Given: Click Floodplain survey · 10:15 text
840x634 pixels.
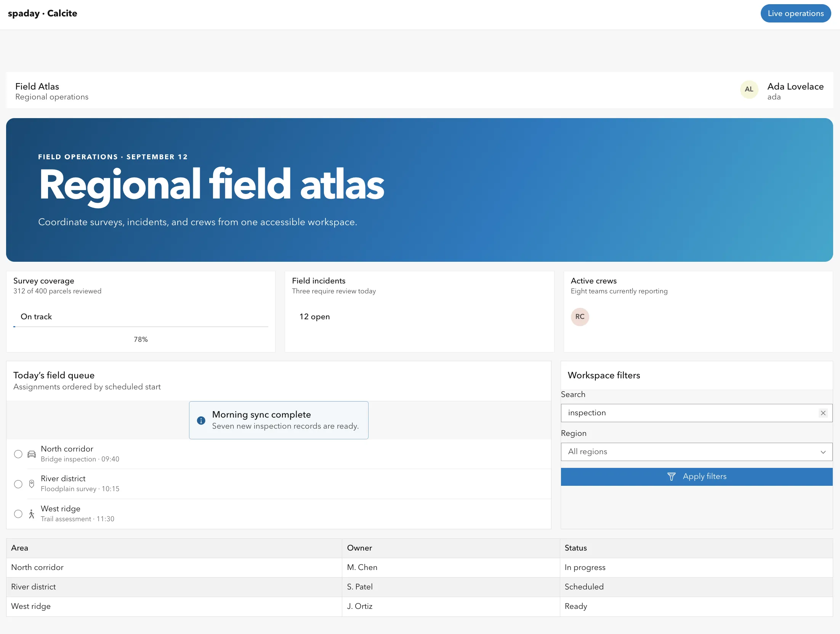Looking at the screenshot, I should click(x=80, y=489).
